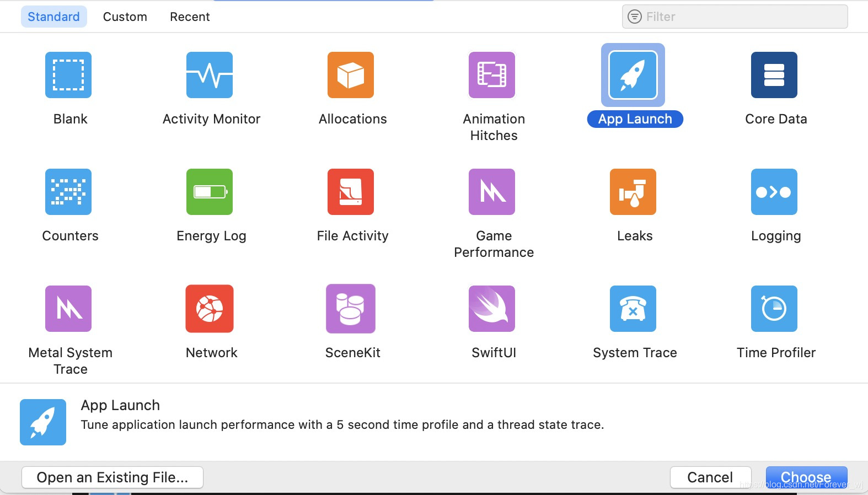868x495 pixels.
Task: Click the App Launch label
Action: pos(635,119)
